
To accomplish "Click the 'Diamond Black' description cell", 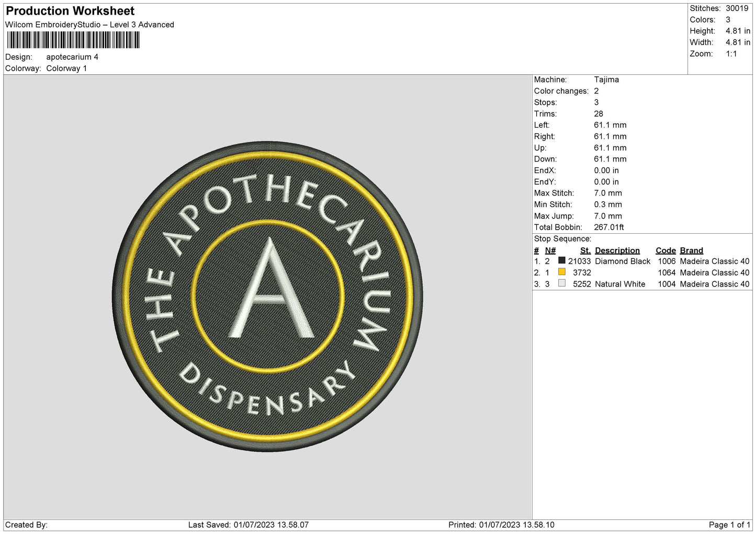I will [623, 262].
